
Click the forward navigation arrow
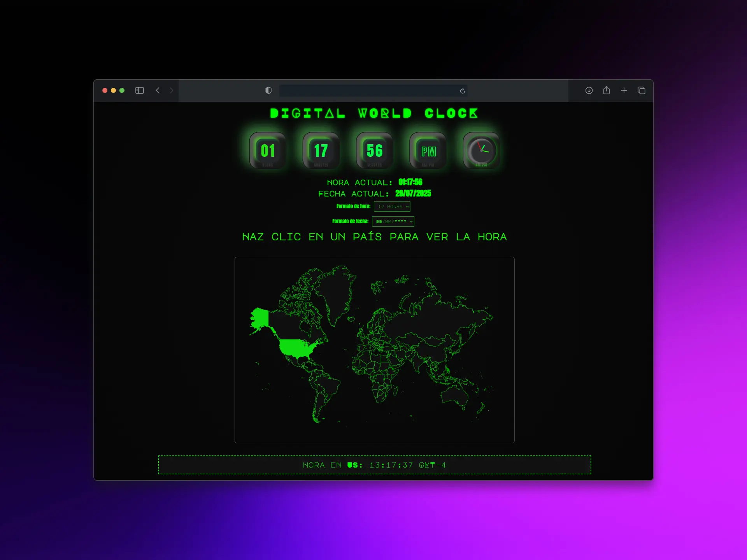pos(171,91)
